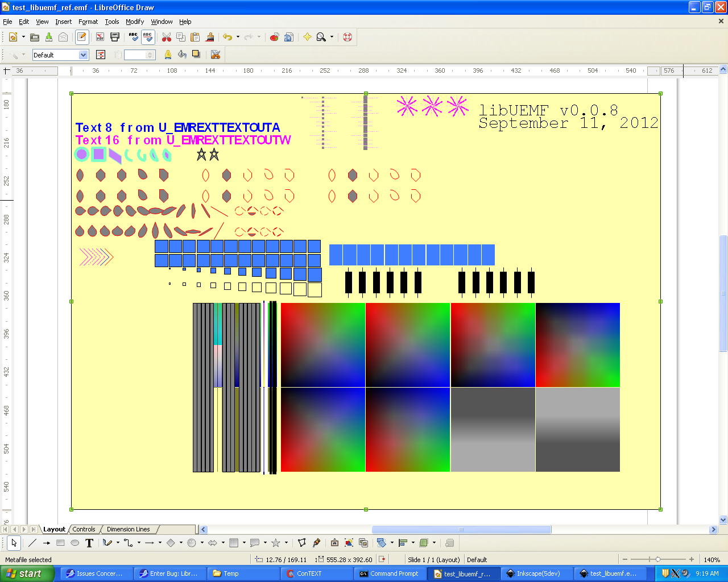Choose the Ellipse drawing tool
This screenshot has width=728, height=582.
click(75, 543)
